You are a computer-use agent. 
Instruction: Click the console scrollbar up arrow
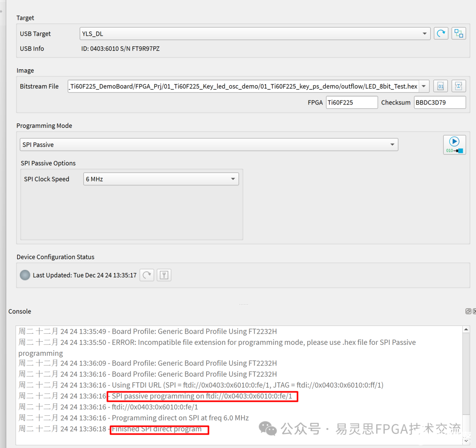tap(466, 330)
